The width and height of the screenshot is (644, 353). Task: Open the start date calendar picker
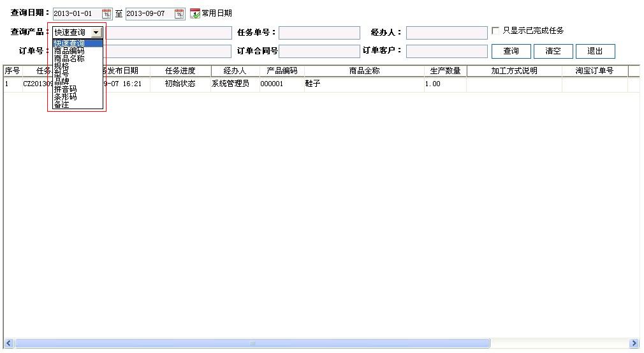[x=106, y=14]
